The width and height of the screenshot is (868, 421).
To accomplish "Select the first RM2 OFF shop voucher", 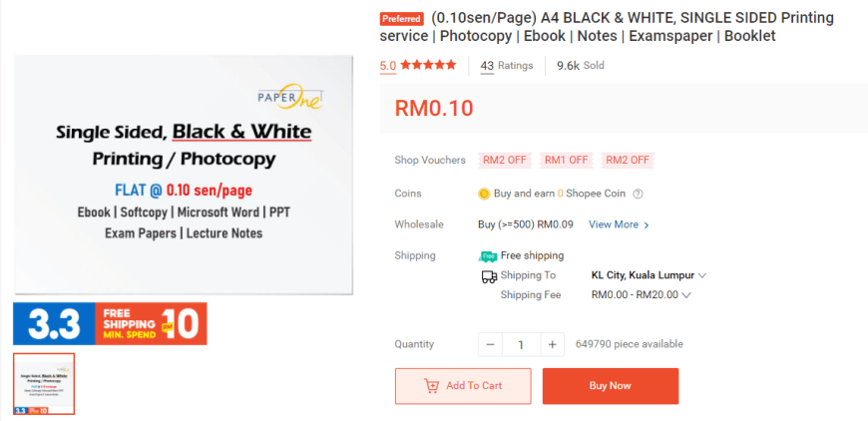I will 504,160.
